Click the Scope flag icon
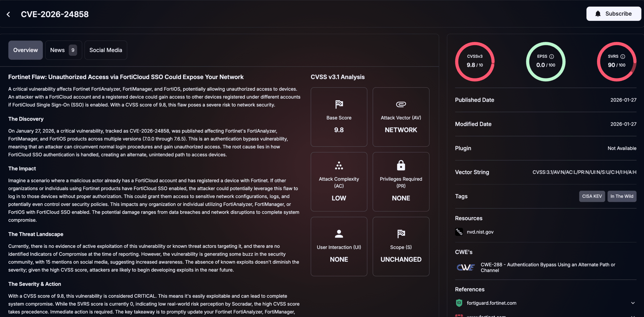 (x=401, y=234)
